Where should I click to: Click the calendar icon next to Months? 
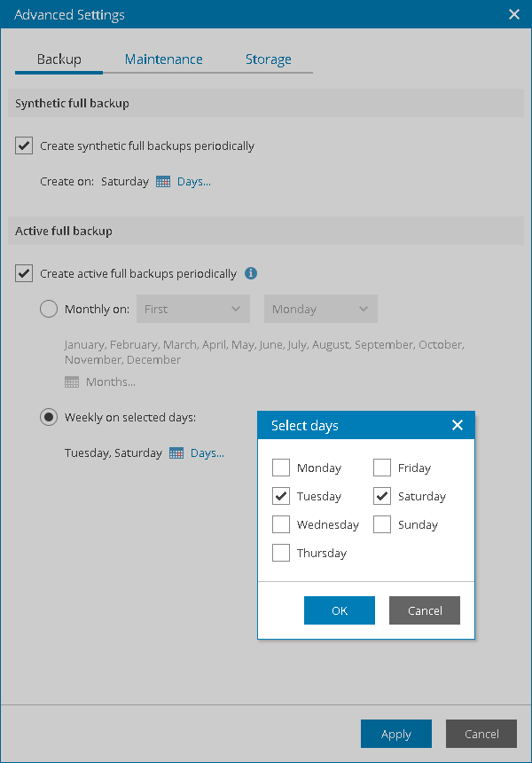[x=72, y=382]
